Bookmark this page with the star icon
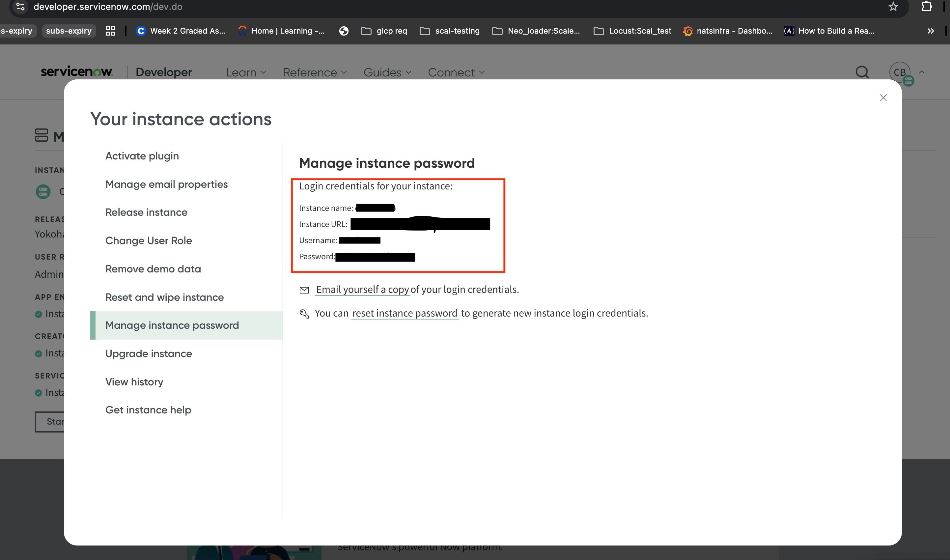Image resolution: width=950 pixels, height=560 pixels. [893, 7]
